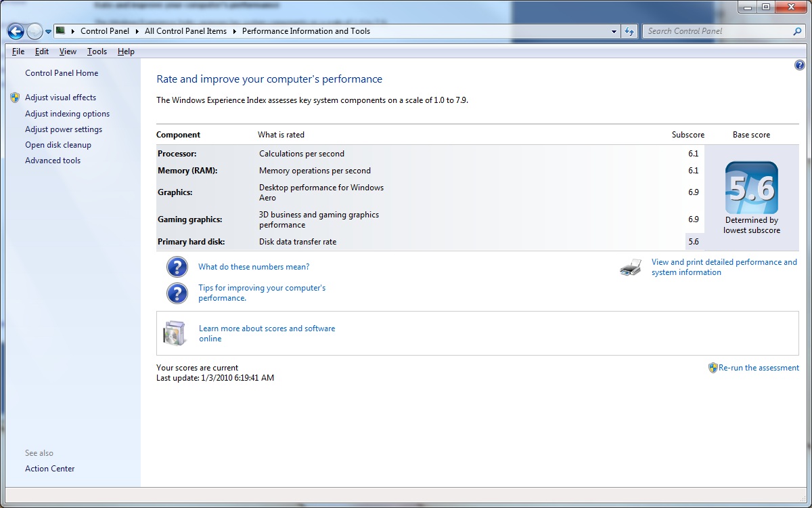812x508 pixels.
Task: Open Learn more about scores and software online
Action: 267,333
